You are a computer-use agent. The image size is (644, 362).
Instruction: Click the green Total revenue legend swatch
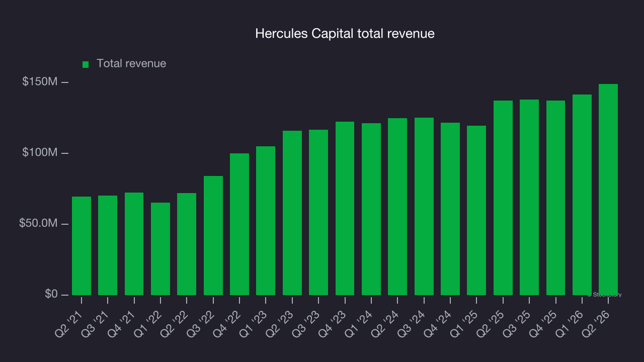86,64
